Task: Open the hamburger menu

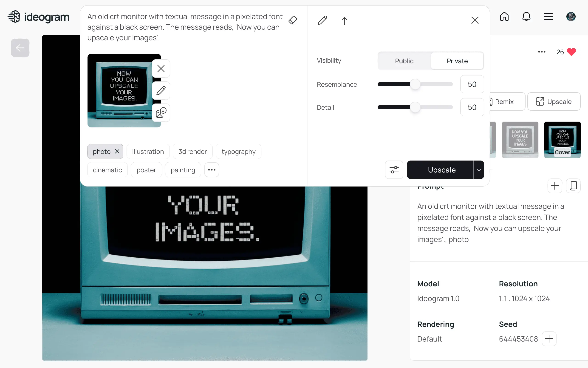Action: (548, 17)
